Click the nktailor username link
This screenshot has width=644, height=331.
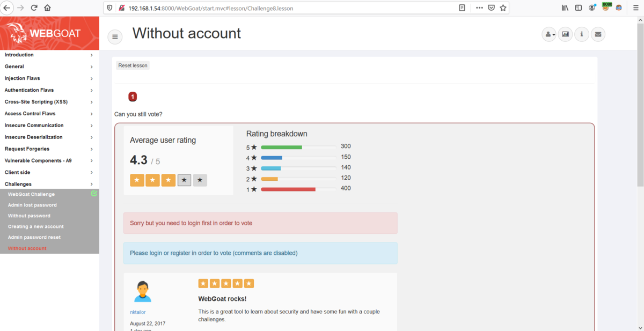(x=138, y=312)
